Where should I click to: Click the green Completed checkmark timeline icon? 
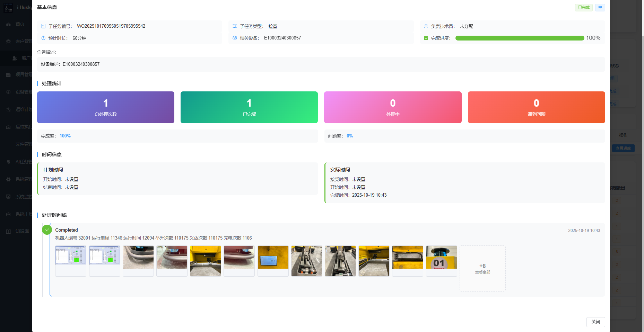click(x=47, y=230)
